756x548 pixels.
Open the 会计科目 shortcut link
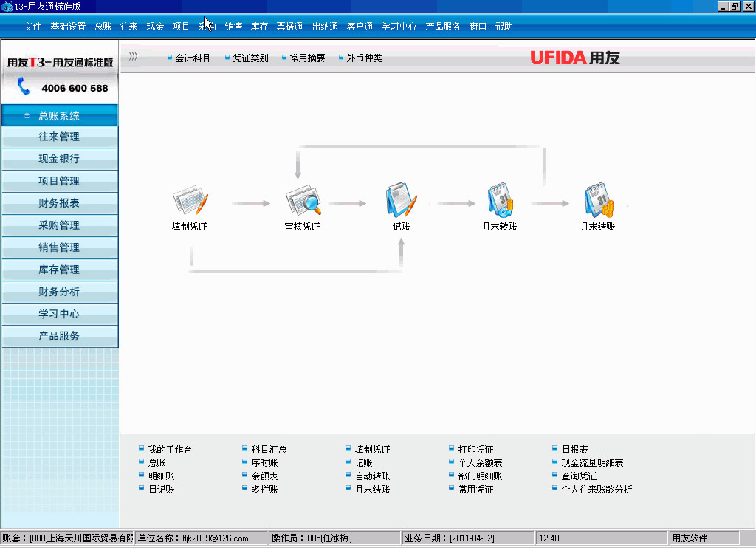click(193, 58)
